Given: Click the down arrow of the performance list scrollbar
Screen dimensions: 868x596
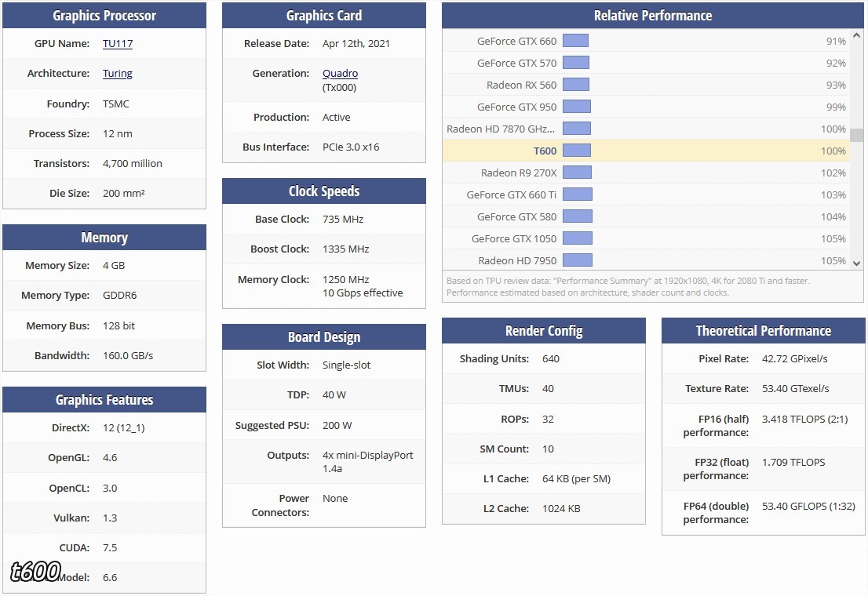Looking at the screenshot, I should 856,263.
